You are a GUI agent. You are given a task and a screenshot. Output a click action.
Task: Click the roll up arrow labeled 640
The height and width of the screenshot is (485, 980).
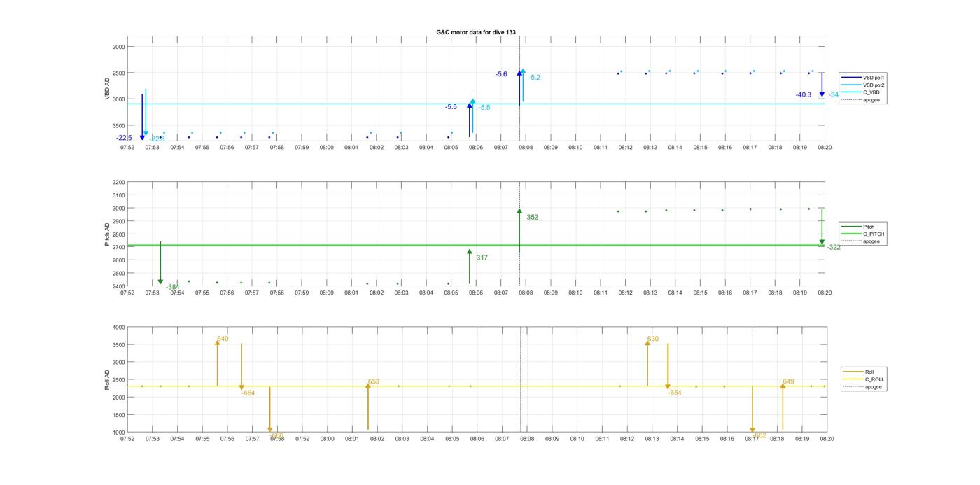[217, 363]
